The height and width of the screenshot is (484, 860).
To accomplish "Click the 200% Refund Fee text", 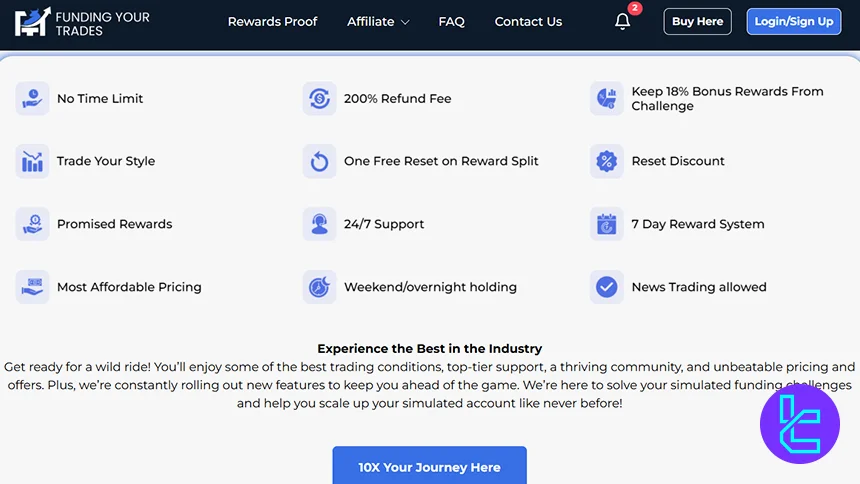I will [398, 99].
